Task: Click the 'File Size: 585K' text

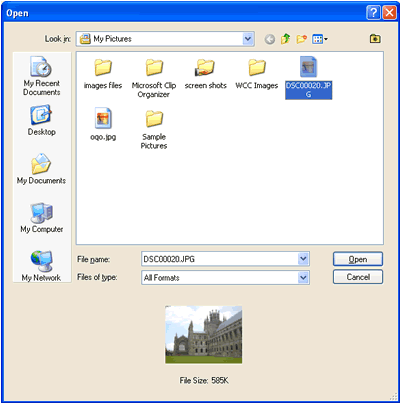Action: point(204,380)
